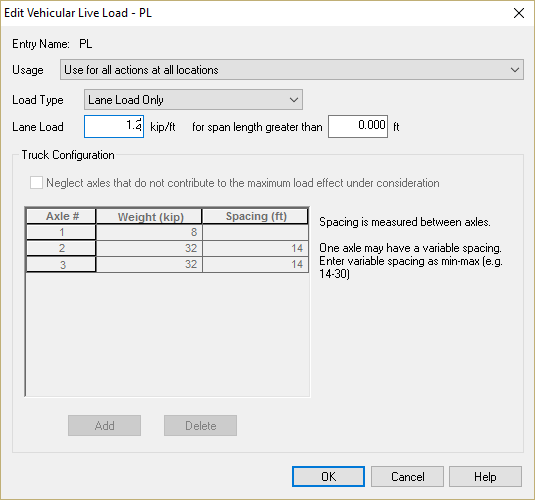The width and height of the screenshot is (535, 500).
Task: Click the spacing cell of axle 2
Action: pyautogui.click(x=256, y=248)
